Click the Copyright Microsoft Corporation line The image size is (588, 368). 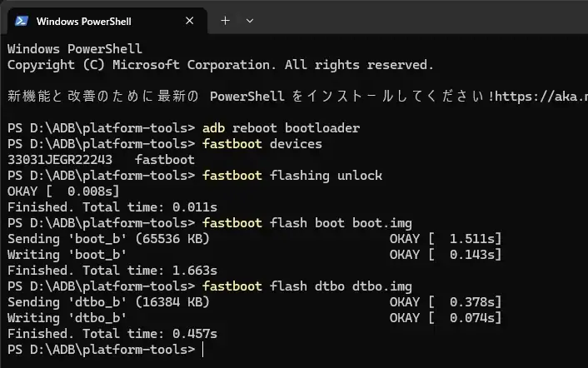coord(221,64)
